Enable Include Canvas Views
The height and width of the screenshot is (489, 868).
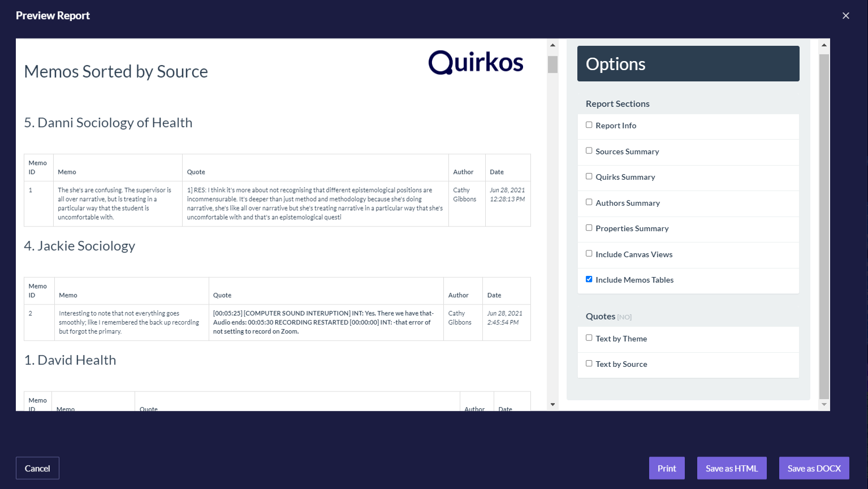point(589,254)
